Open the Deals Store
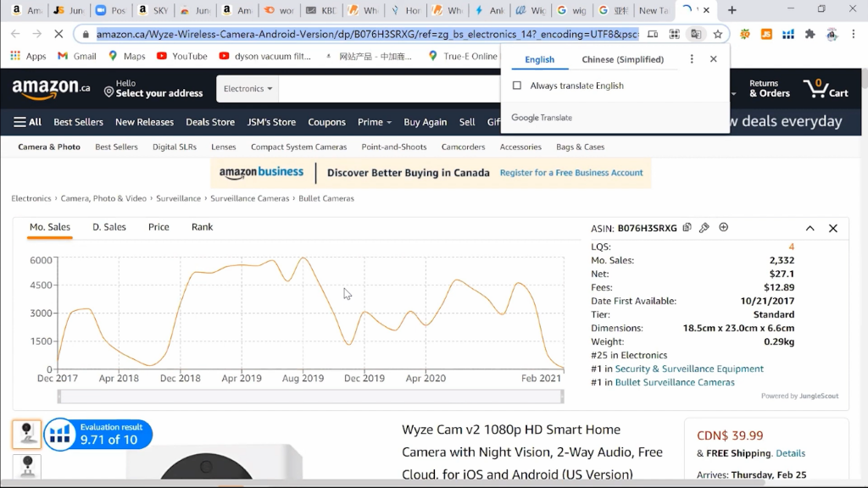This screenshot has height=488, width=868. pyautogui.click(x=210, y=122)
